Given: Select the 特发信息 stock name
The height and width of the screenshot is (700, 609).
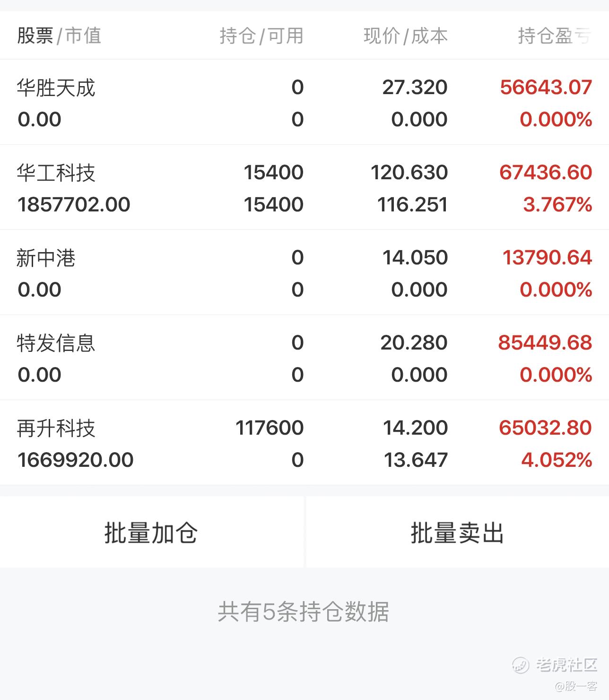Looking at the screenshot, I should click(56, 343).
